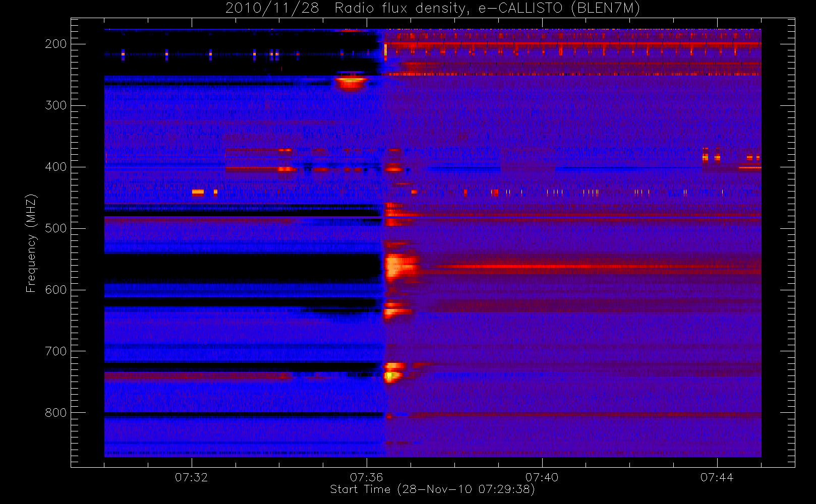
Task: Click the 07:44 time tick label
Action: tap(717, 477)
